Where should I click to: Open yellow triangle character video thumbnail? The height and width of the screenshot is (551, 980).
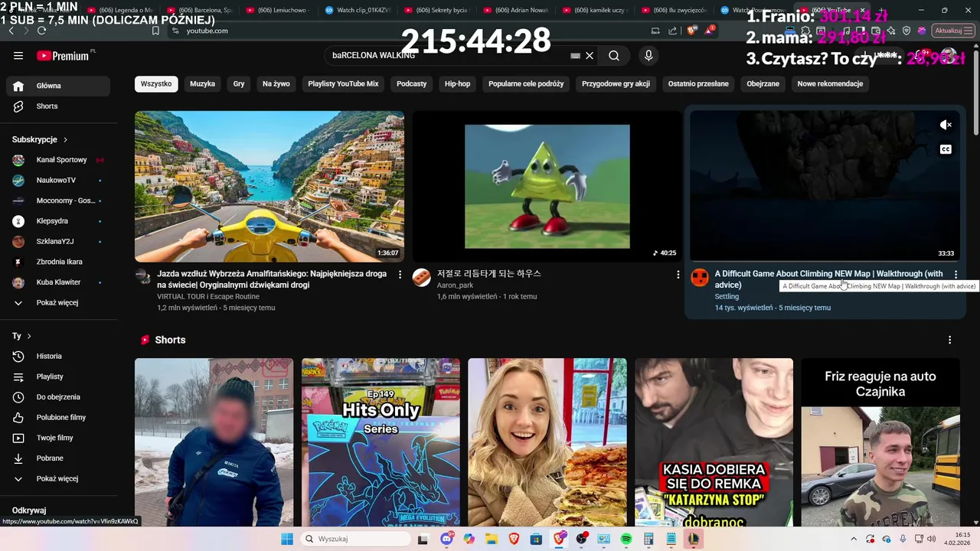point(547,187)
